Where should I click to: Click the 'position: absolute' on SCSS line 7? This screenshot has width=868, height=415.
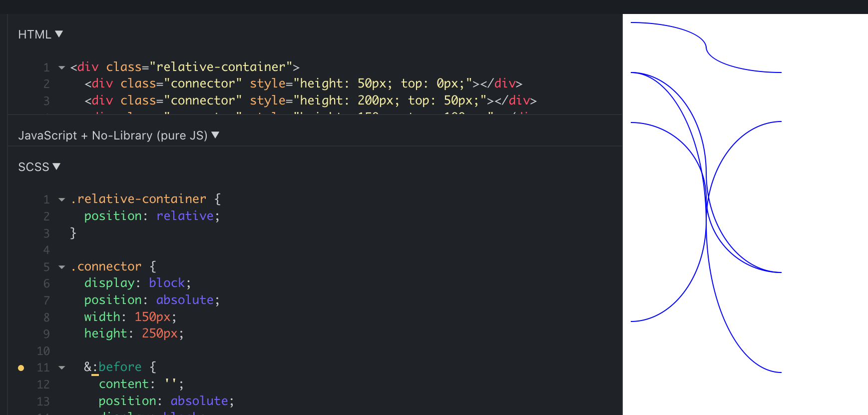click(x=152, y=300)
